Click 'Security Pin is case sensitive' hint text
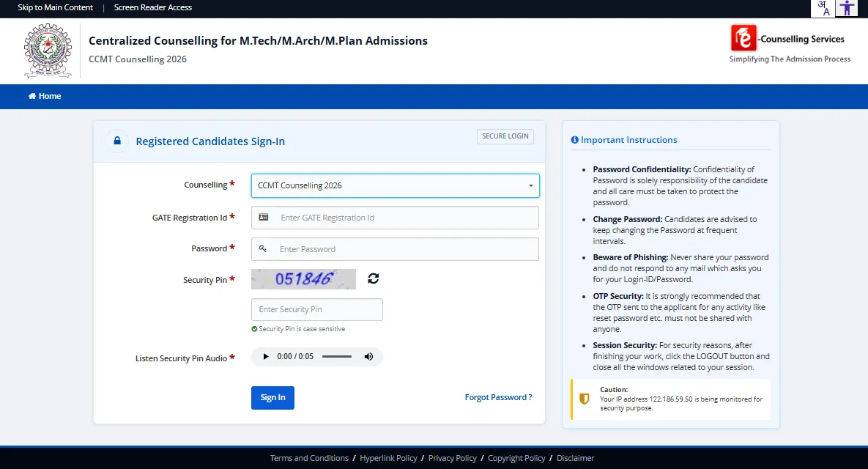 (x=302, y=329)
